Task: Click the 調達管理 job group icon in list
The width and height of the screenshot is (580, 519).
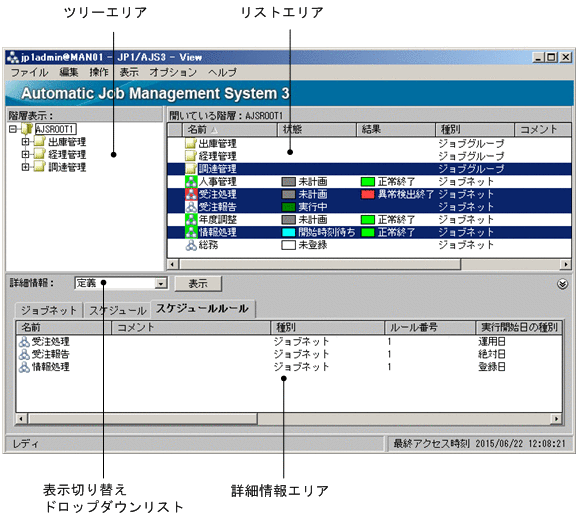Action: pyautogui.click(x=191, y=169)
